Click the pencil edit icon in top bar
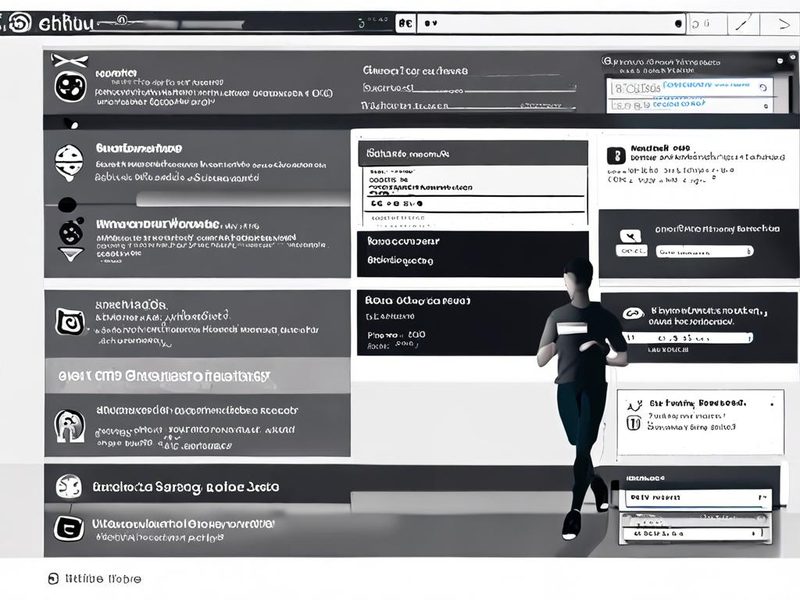Viewport: 800px width, 600px height. coord(742,24)
